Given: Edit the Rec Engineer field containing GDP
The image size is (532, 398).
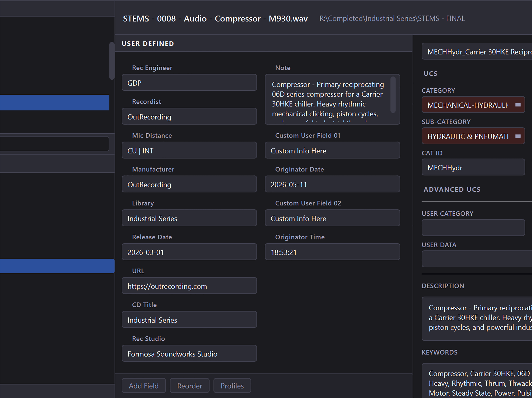Looking at the screenshot, I should (189, 83).
